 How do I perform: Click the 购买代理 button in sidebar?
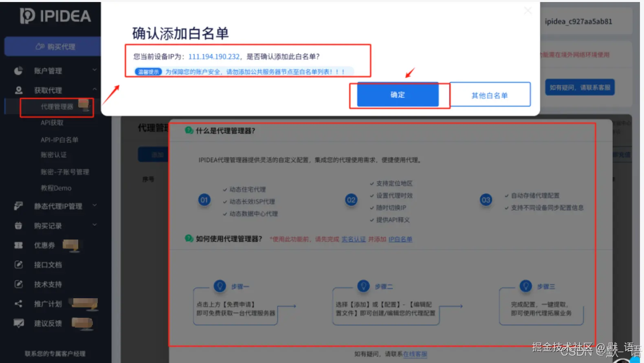pos(53,46)
